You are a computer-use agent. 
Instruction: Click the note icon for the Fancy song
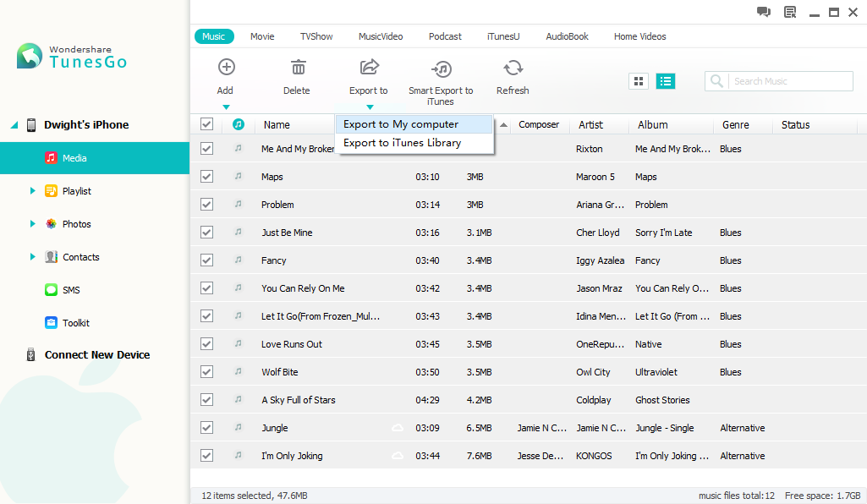[x=239, y=260]
